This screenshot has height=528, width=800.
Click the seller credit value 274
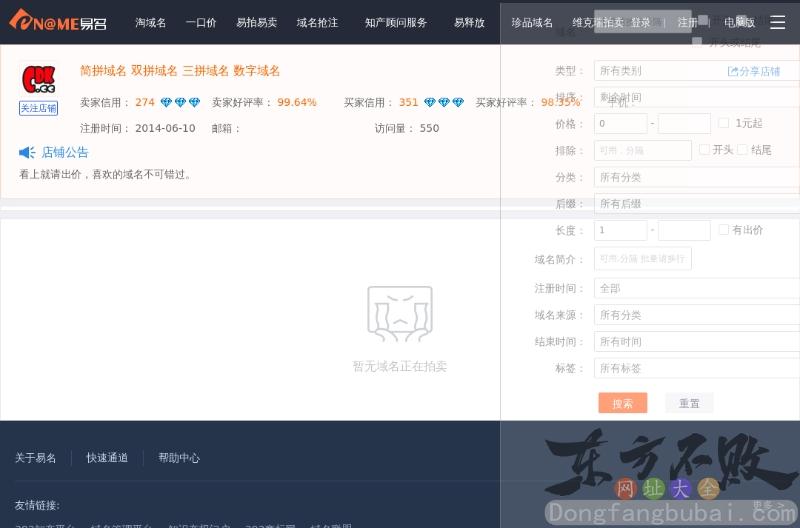145,102
